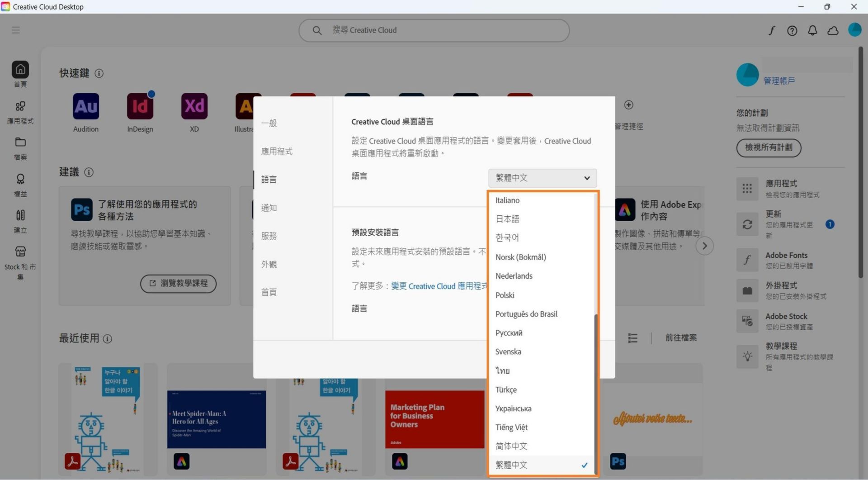Select checked 繁體中文 option in list
This screenshot has width=868, height=480.
tap(541, 465)
